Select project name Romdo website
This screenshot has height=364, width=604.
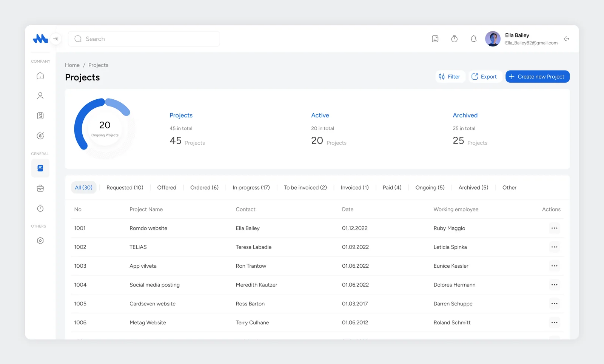pos(148,228)
